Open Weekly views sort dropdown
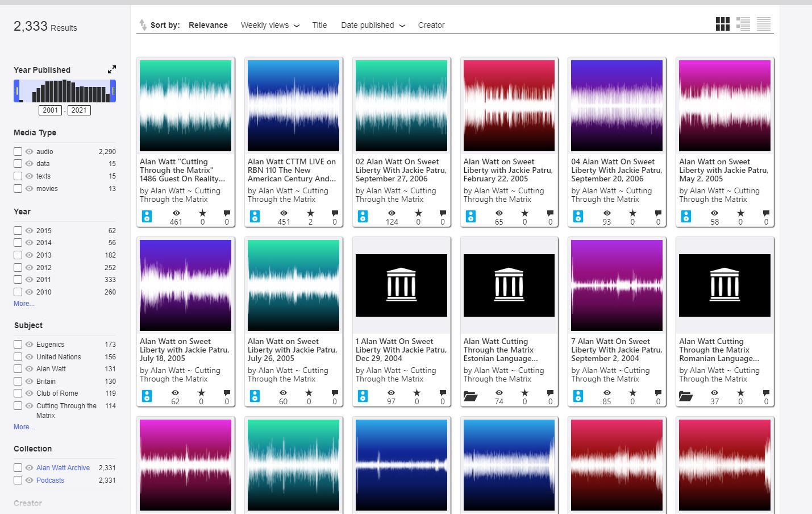Image resolution: width=812 pixels, height=514 pixels. pos(270,25)
